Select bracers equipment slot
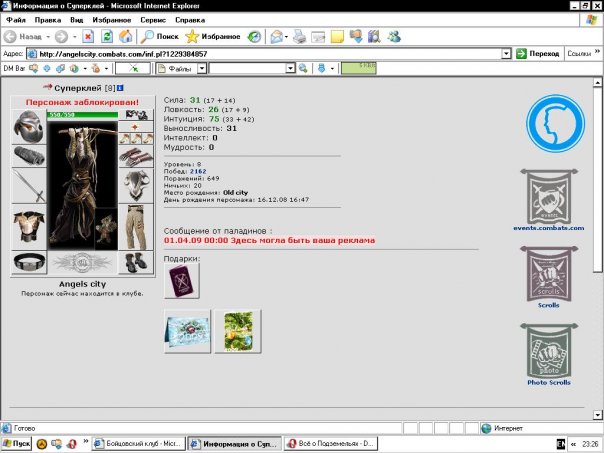The image size is (604, 453). tap(29, 156)
